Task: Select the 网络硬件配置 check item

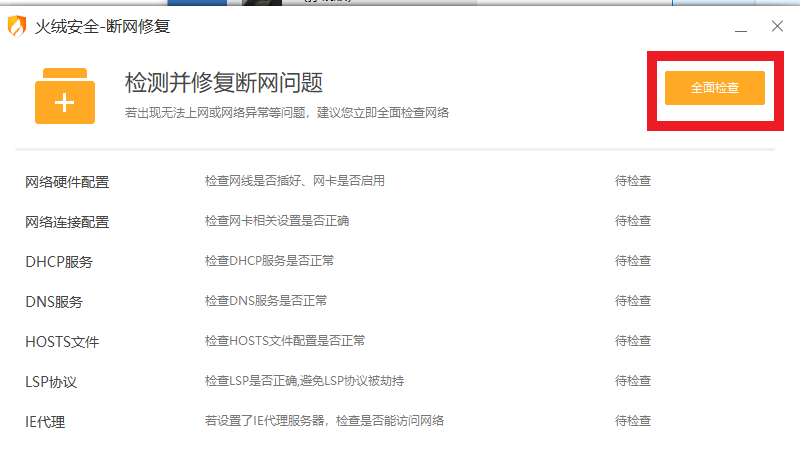Action: pyautogui.click(x=67, y=181)
